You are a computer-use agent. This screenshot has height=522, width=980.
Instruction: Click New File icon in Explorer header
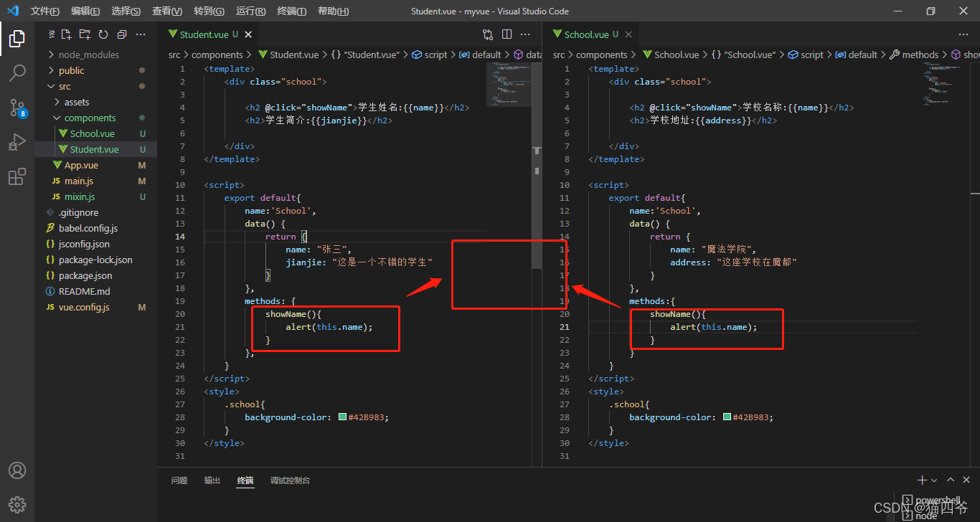[66, 34]
